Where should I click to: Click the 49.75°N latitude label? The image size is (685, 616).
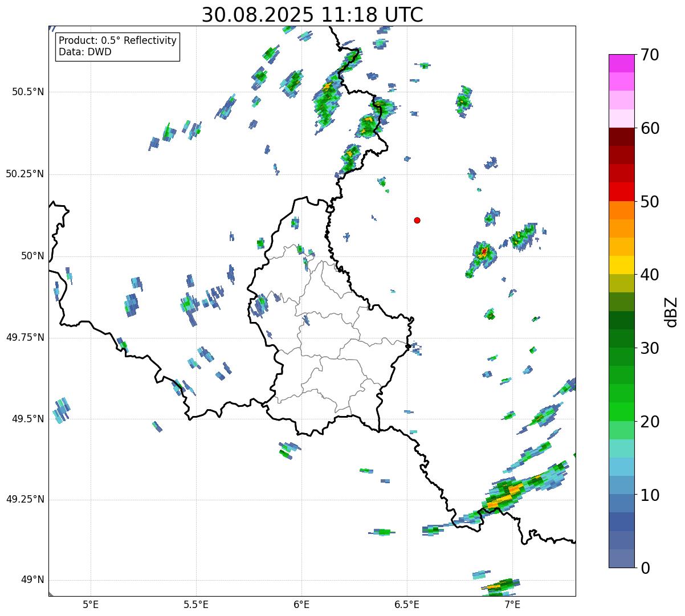coord(25,337)
